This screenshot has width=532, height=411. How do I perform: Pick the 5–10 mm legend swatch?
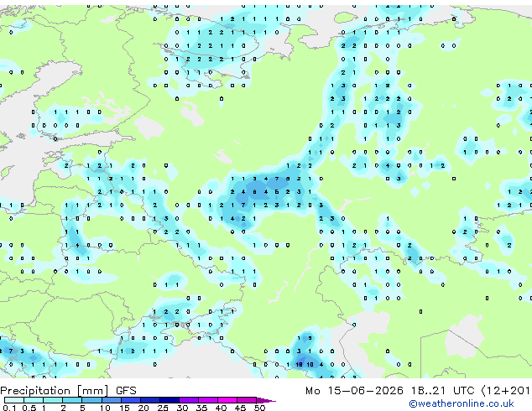[x=91, y=400]
